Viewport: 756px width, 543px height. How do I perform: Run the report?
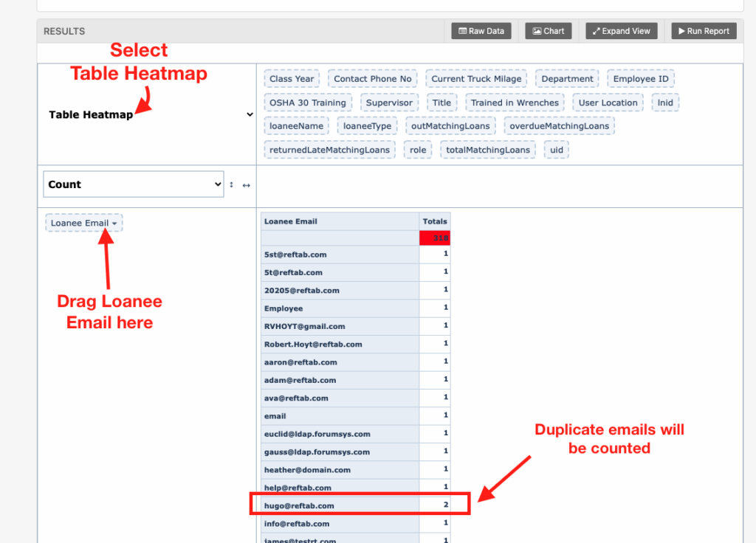point(701,31)
